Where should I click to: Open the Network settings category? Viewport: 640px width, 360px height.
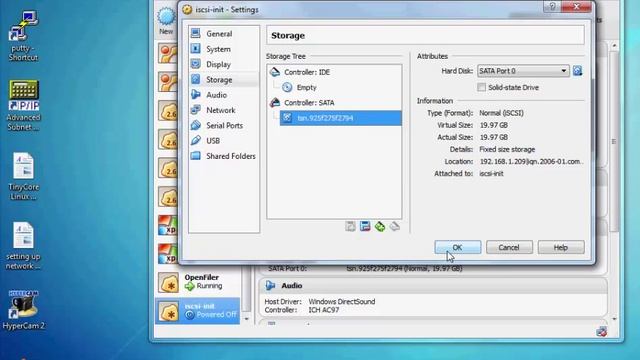pos(223,110)
